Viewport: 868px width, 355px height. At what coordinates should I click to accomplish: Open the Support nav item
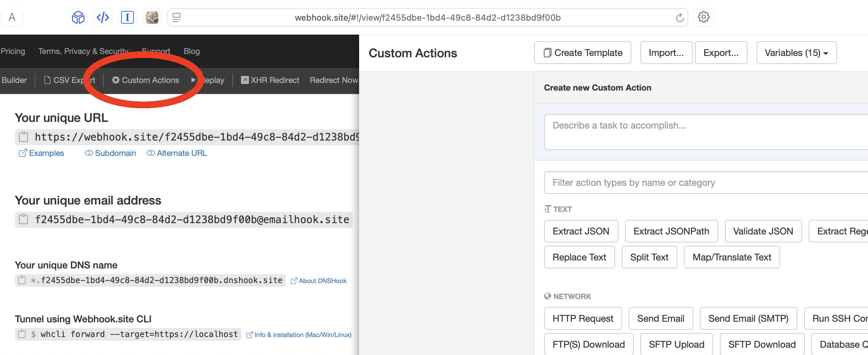point(156,51)
